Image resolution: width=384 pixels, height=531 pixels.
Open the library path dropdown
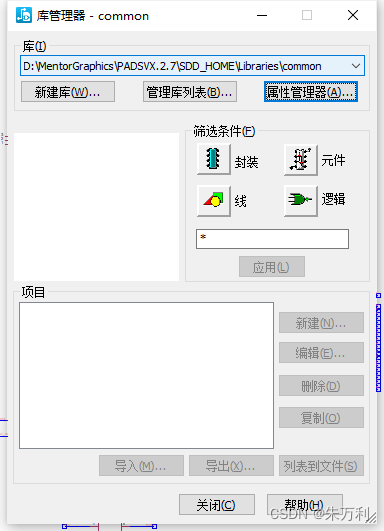point(356,66)
